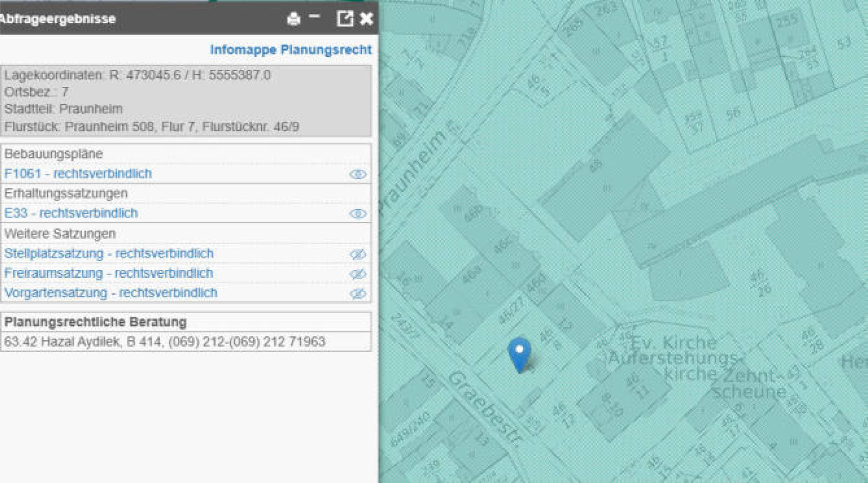Image resolution: width=868 pixels, height=483 pixels.
Task: Open Stellplatzsatzung - rechtsverbindlich link
Action: coord(109,254)
